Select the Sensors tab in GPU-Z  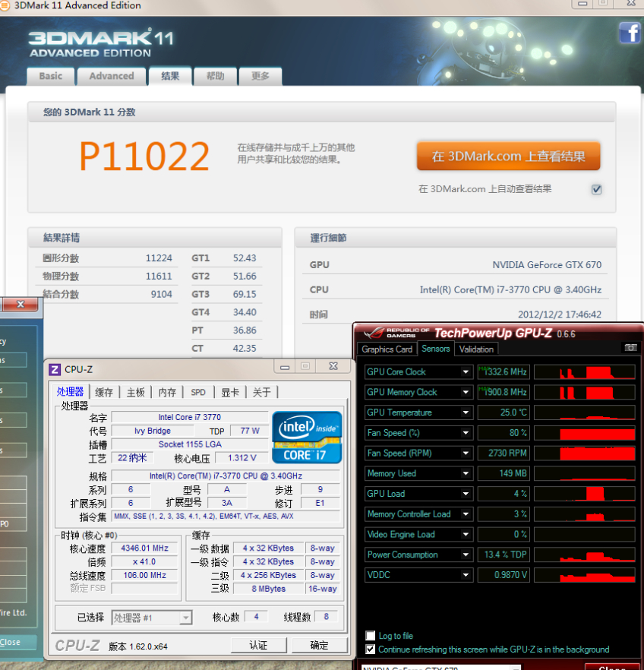tap(436, 349)
